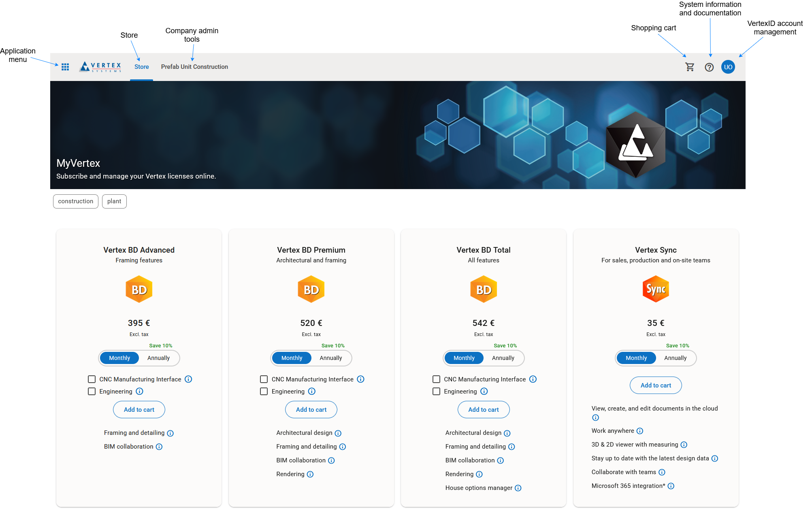Show info for House options manager
Image resolution: width=812 pixels, height=513 pixels.
(518, 488)
